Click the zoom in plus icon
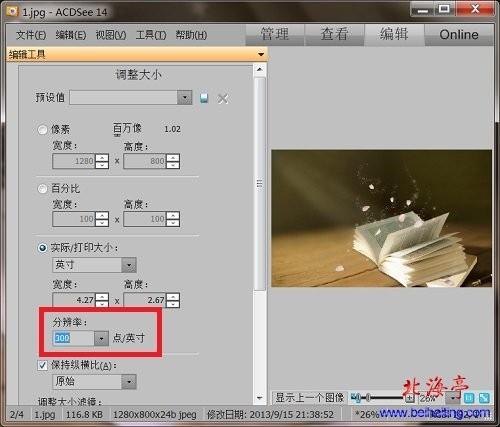The width and height of the screenshot is (500, 427). click(x=410, y=398)
